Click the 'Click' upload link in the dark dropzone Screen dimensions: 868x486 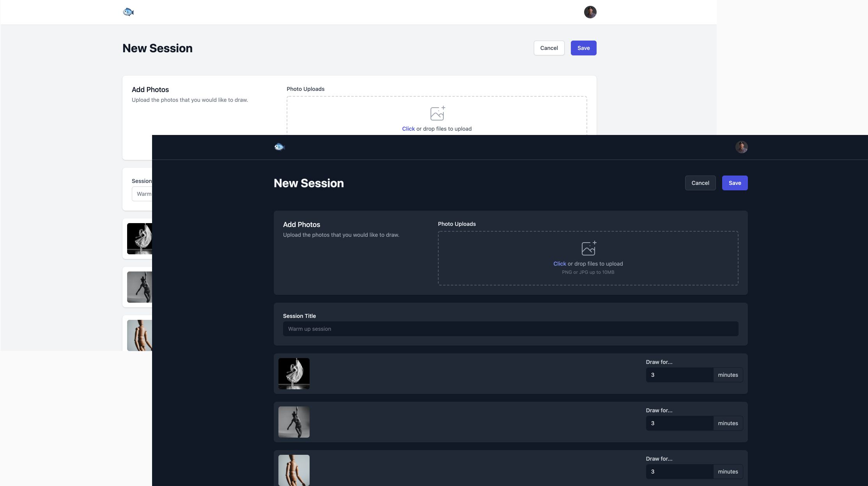tap(559, 264)
